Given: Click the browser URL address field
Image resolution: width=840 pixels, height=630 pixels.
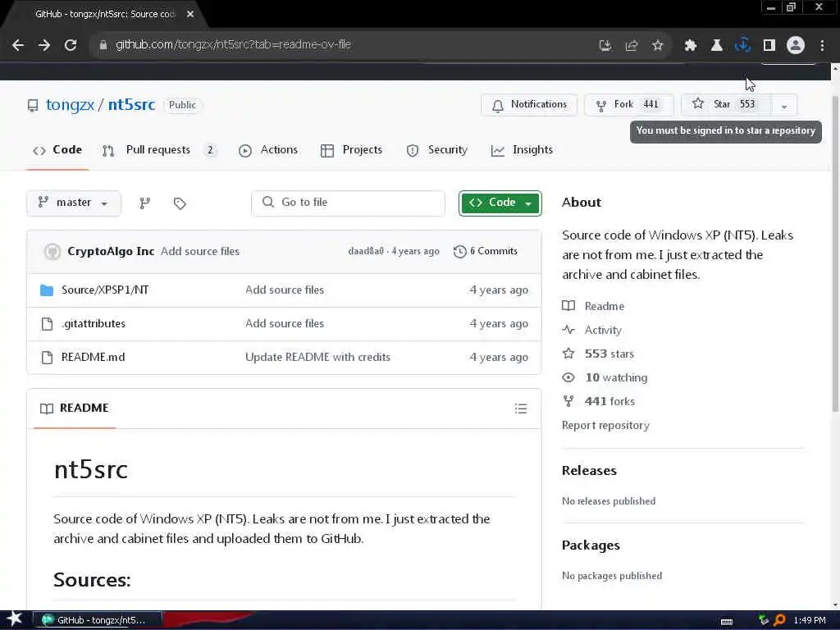Looking at the screenshot, I should pyautogui.click(x=343, y=45).
